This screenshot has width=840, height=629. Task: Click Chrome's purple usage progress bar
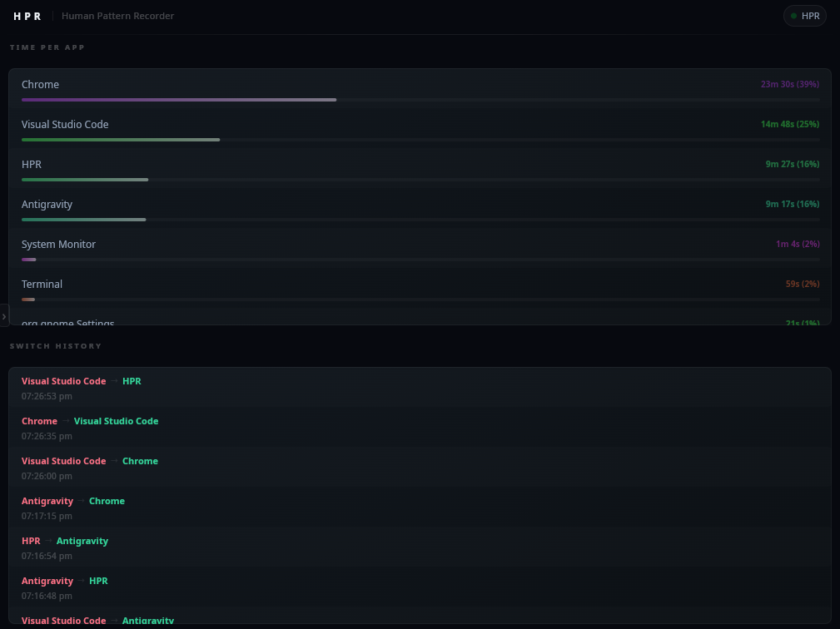tap(179, 100)
